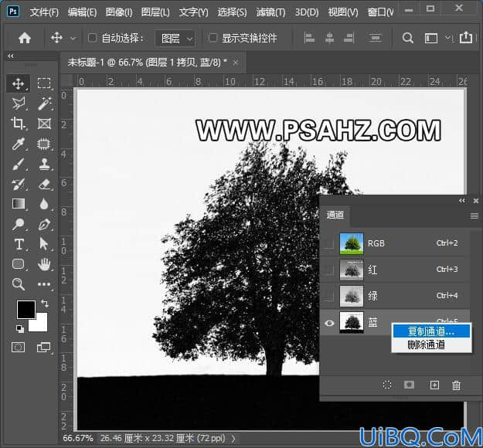
Task: Select the Frame tool
Action: [44, 124]
